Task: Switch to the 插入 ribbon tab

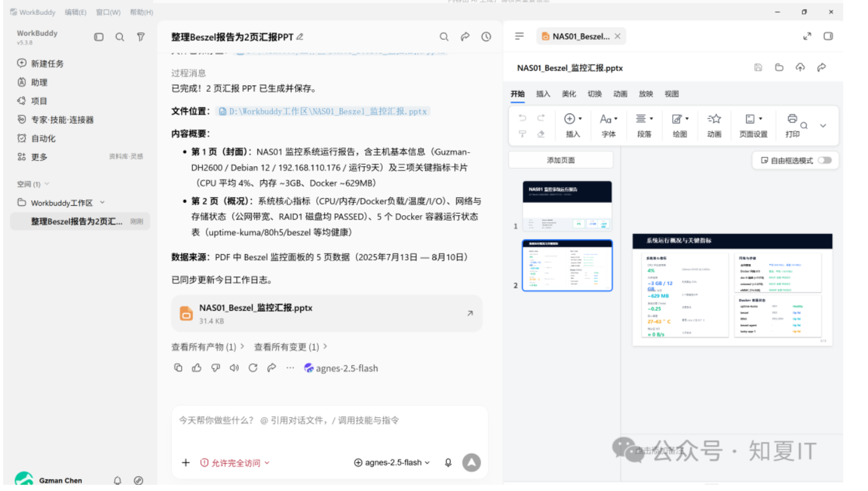Action: (543, 94)
